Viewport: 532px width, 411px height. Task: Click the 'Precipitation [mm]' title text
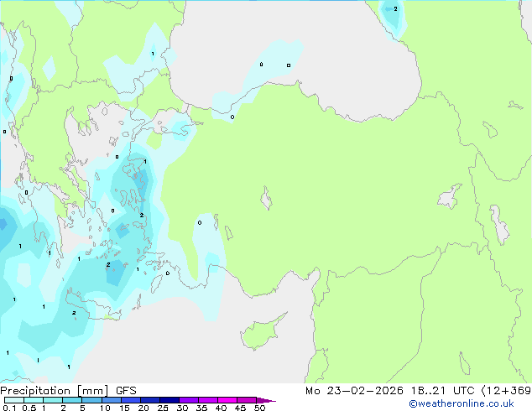(55, 391)
